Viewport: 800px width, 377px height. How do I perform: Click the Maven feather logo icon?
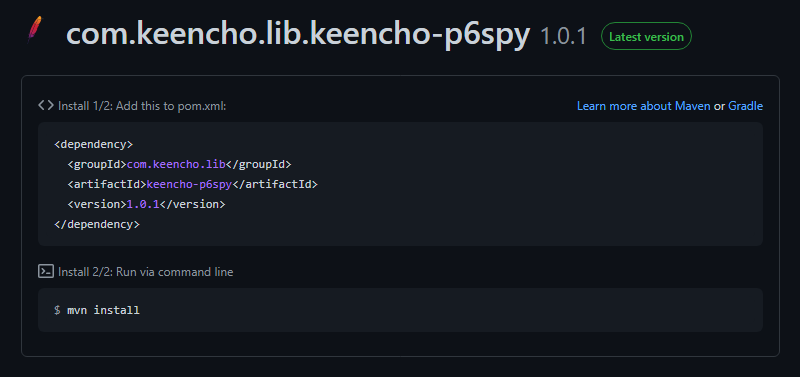pos(35,30)
